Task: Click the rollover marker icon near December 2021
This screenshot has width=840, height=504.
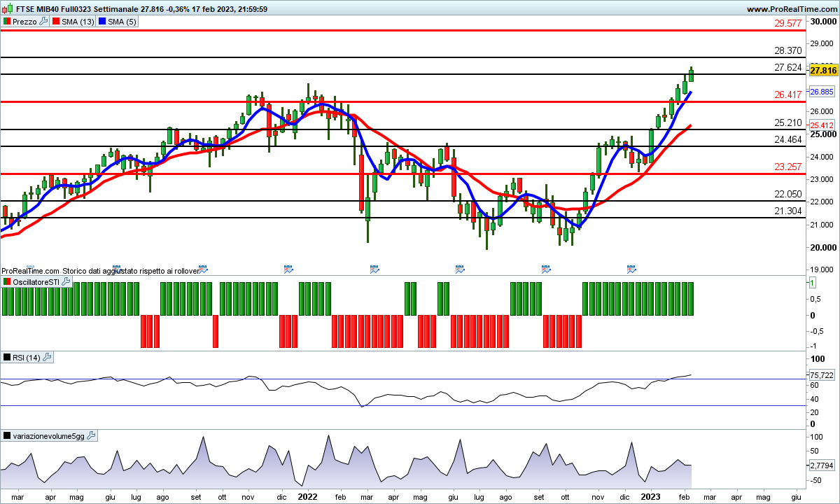Action: pyautogui.click(x=288, y=268)
